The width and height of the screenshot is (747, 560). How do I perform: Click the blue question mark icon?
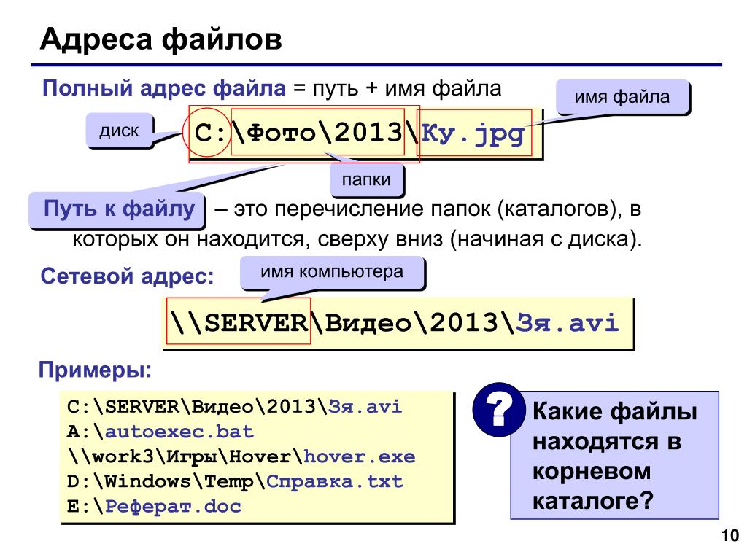499,410
